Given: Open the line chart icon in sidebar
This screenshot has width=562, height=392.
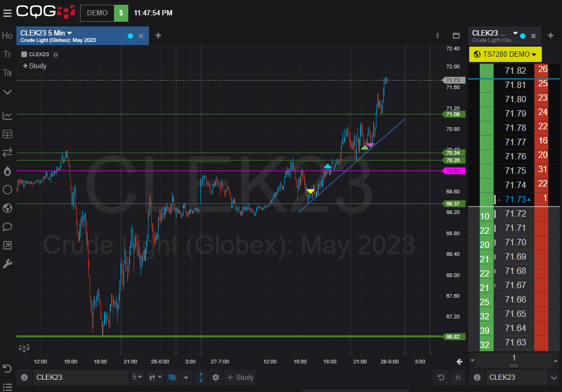Looking at the screenshot, I should [7, 115].
